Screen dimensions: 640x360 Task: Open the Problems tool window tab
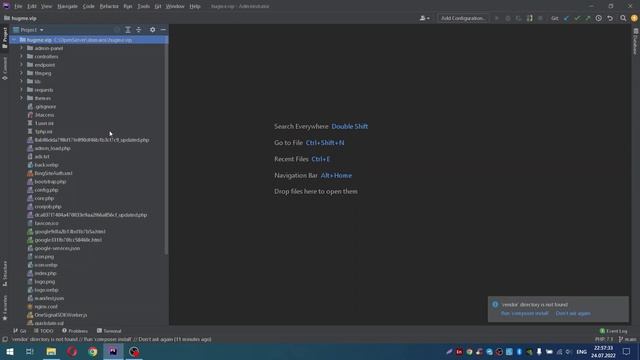point(75,331)
